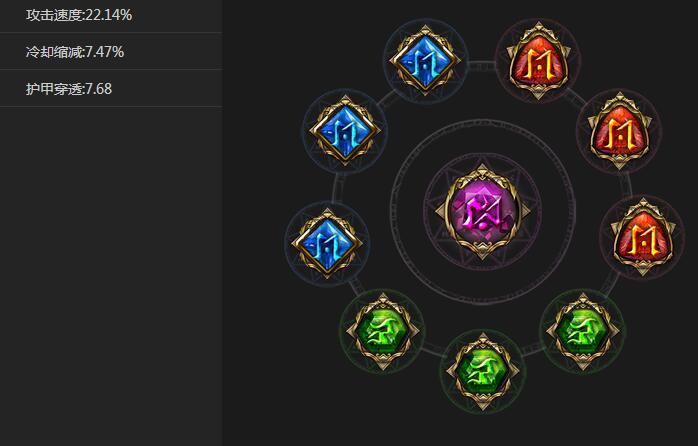Choose the middle red mark rune

pyautogui.click(x=619, y=131)
